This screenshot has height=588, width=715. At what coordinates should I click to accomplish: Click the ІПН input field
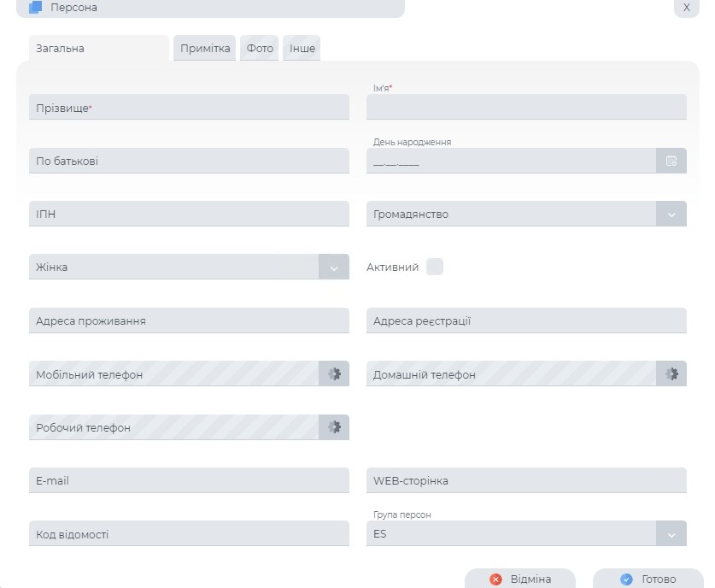pos(189,214)
